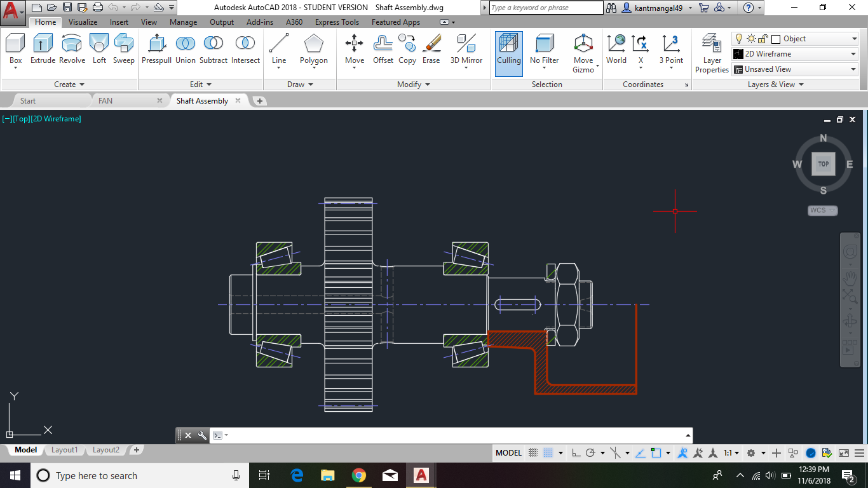The image size is (868, 488).
Task: Click the Erase tool
Action: (431, 50)
